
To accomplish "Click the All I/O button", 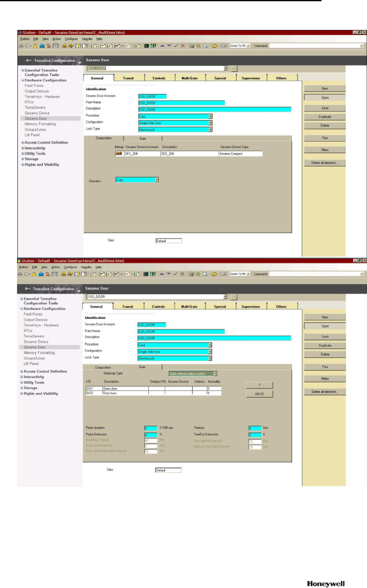I will 260,394.
